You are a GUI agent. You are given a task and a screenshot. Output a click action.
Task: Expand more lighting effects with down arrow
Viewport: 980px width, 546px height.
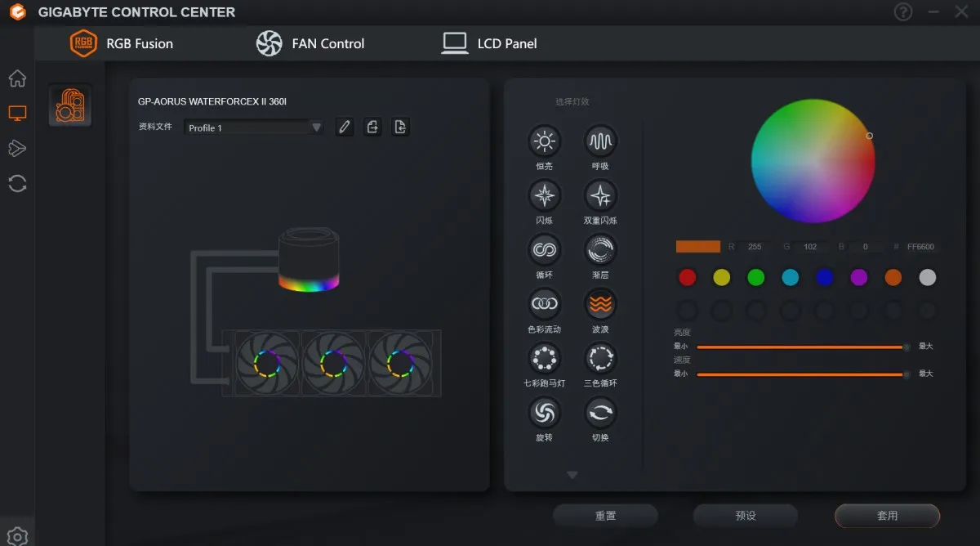(x=572, y=475)
